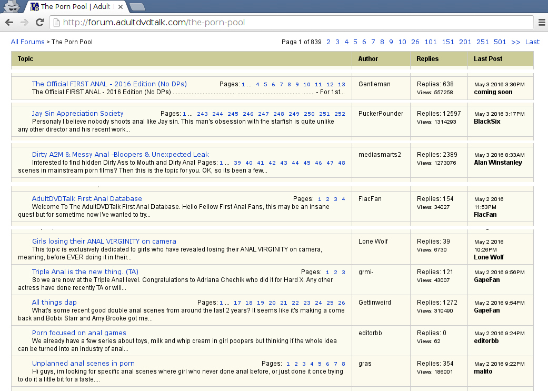Open Jay Sin Appreciation Society topic
Viewport: 548px width, 392px height.
pos(77,113)
